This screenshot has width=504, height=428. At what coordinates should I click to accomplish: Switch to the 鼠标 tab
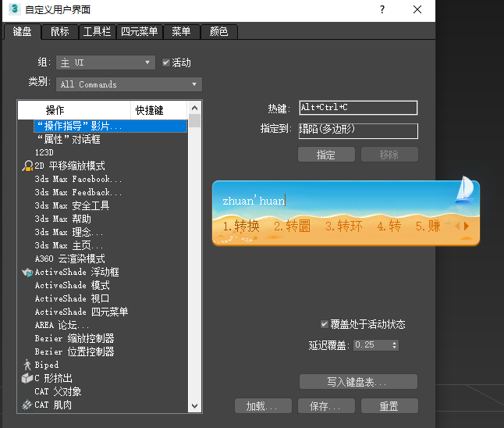[x=60, y=31]
